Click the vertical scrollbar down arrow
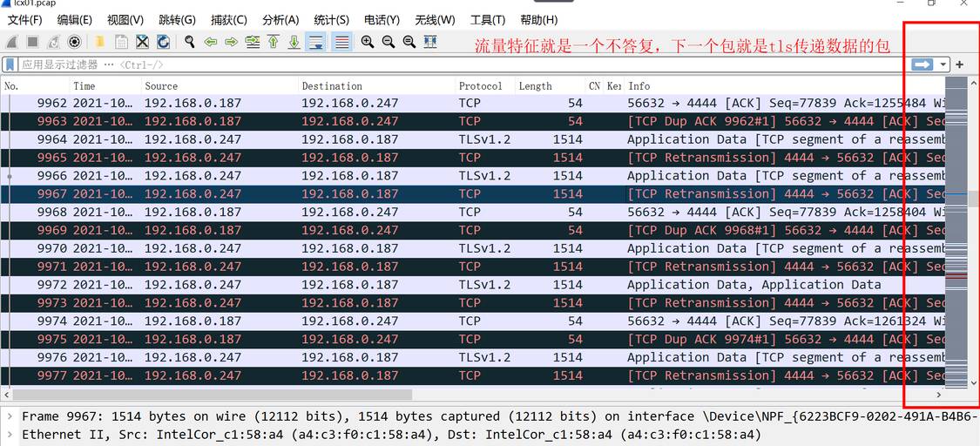Viewport: 980px width, 446px height. pos(973,382)
